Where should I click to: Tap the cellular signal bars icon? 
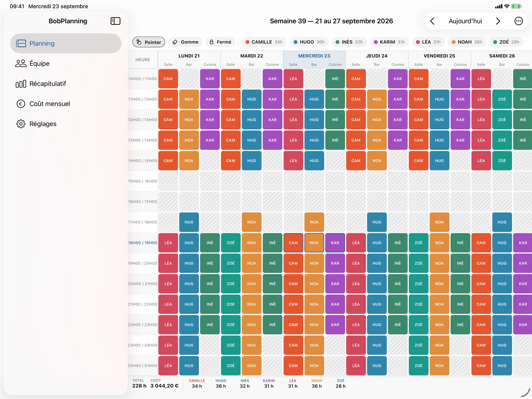pos(499,6)
